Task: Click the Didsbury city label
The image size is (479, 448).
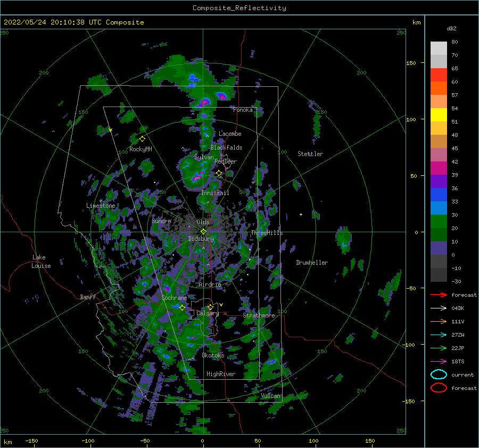Action: tap(201, 239)
